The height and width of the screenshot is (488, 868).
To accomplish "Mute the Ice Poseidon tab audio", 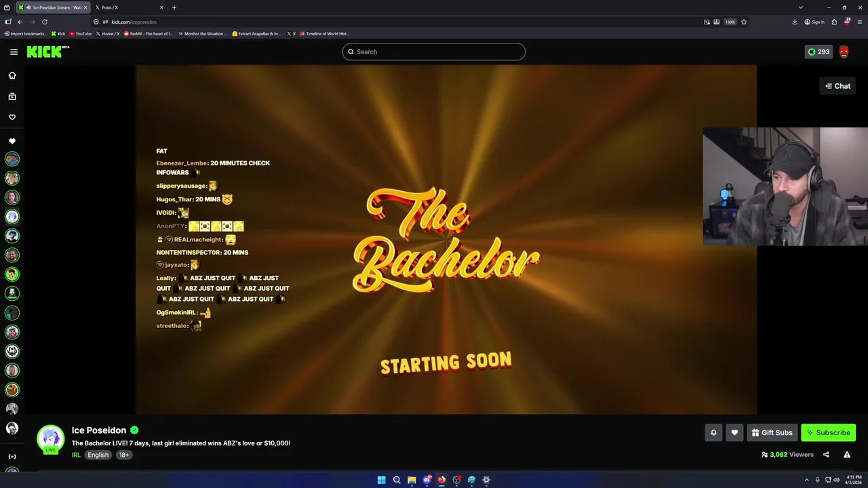I will click(28, 7).
